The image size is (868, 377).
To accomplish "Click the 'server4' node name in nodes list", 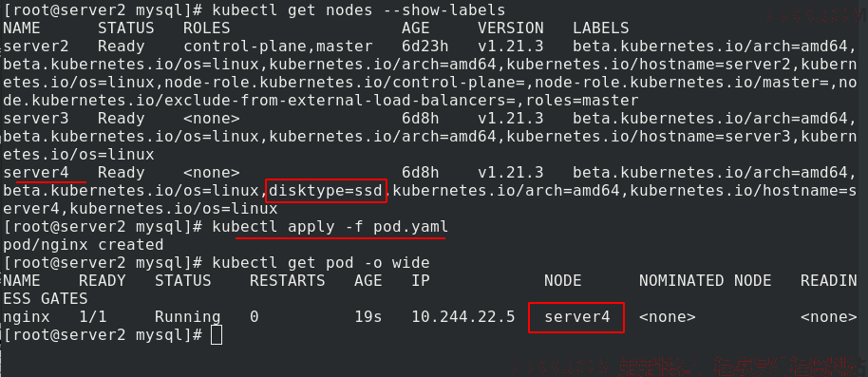I will pyautogui.click(x=35, y=173).
